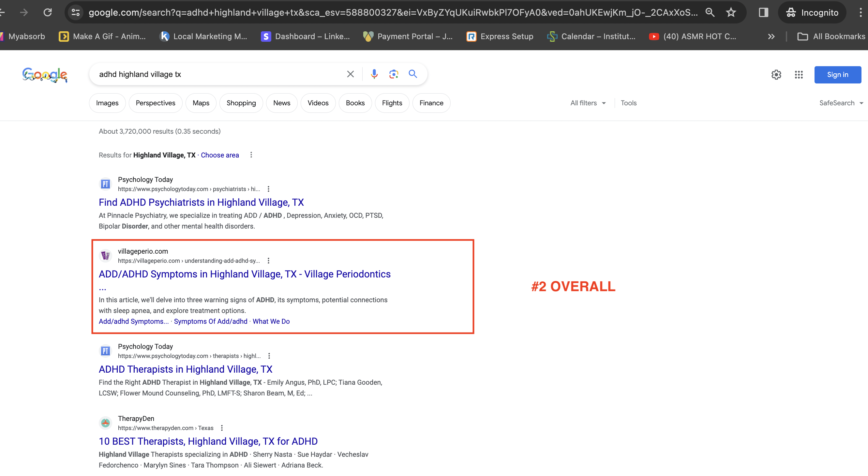Click the browser address bar URL
Viewport: 868px width, 476px height.
(393, 12)
